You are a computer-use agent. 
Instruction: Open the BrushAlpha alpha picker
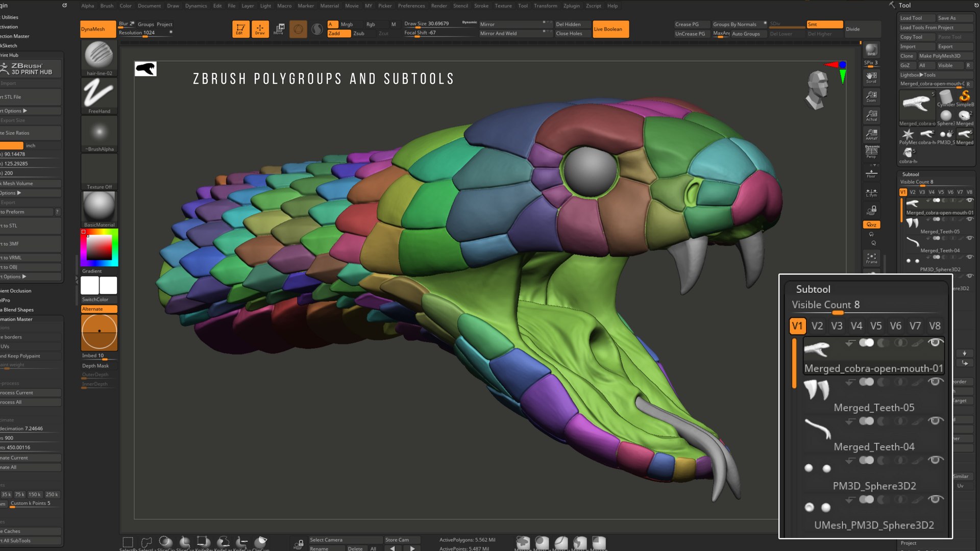[99, 134]
